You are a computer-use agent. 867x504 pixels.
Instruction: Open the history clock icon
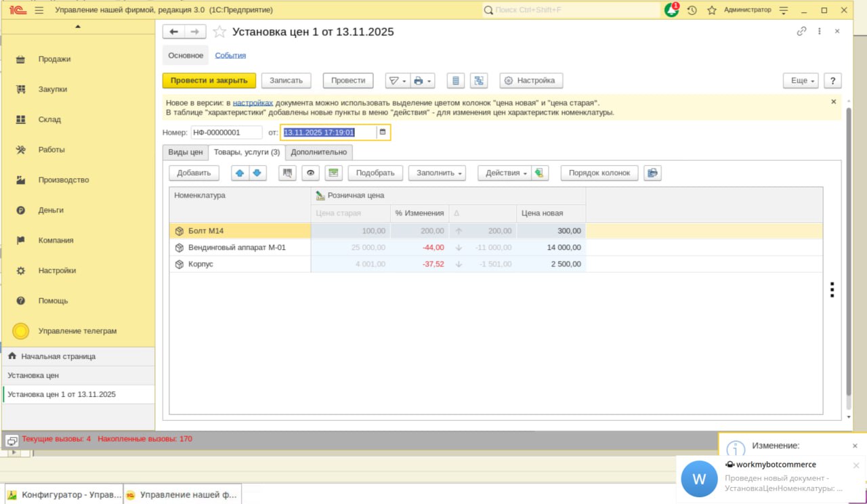coord(692,10)
